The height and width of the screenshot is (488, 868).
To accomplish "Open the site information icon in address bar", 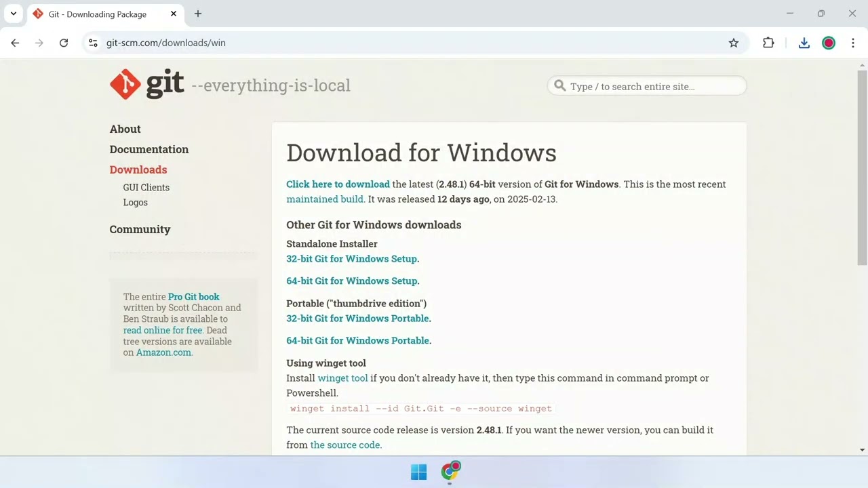I will 94,43.
